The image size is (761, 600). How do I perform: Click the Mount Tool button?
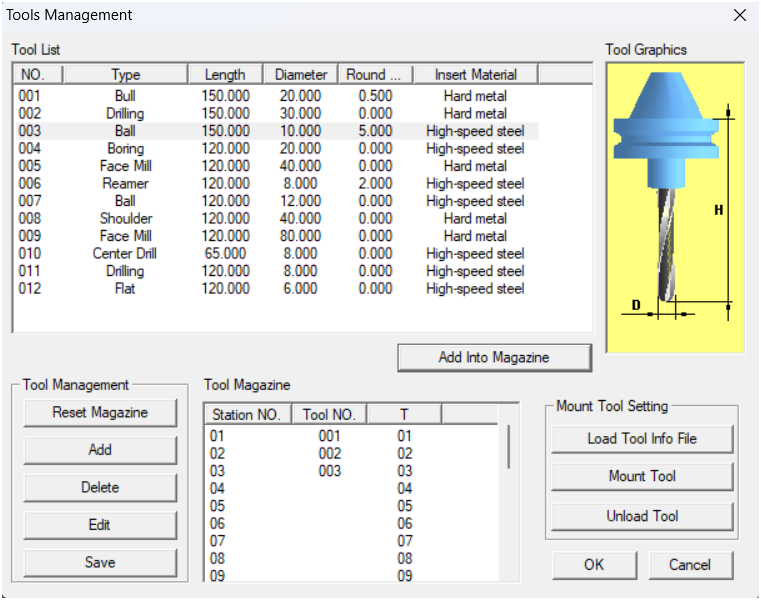642,476
